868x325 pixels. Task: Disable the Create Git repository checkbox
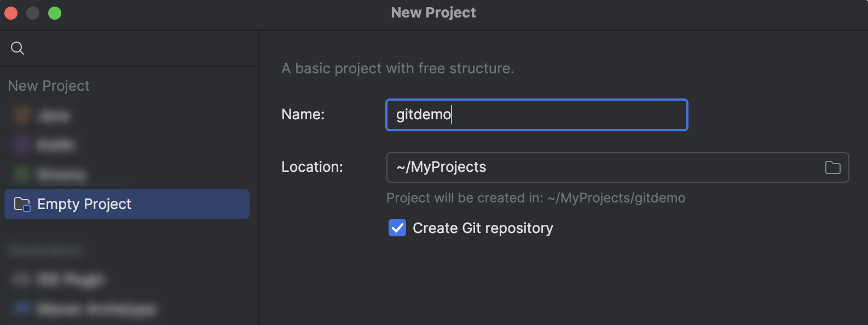(397, 228)
